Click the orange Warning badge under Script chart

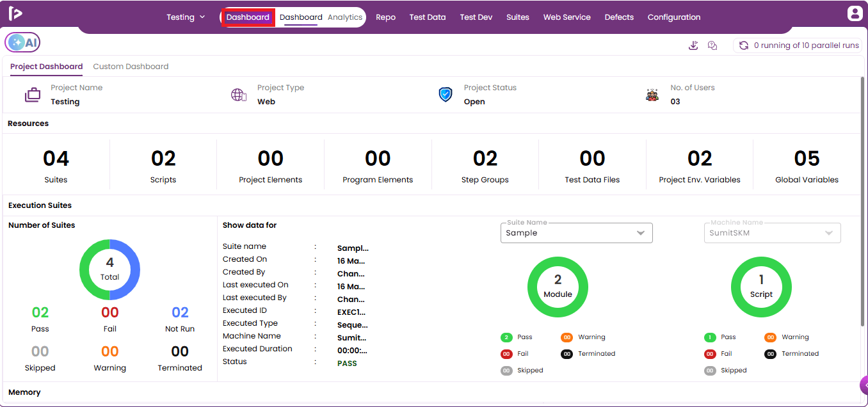click(x=770, y=337)
